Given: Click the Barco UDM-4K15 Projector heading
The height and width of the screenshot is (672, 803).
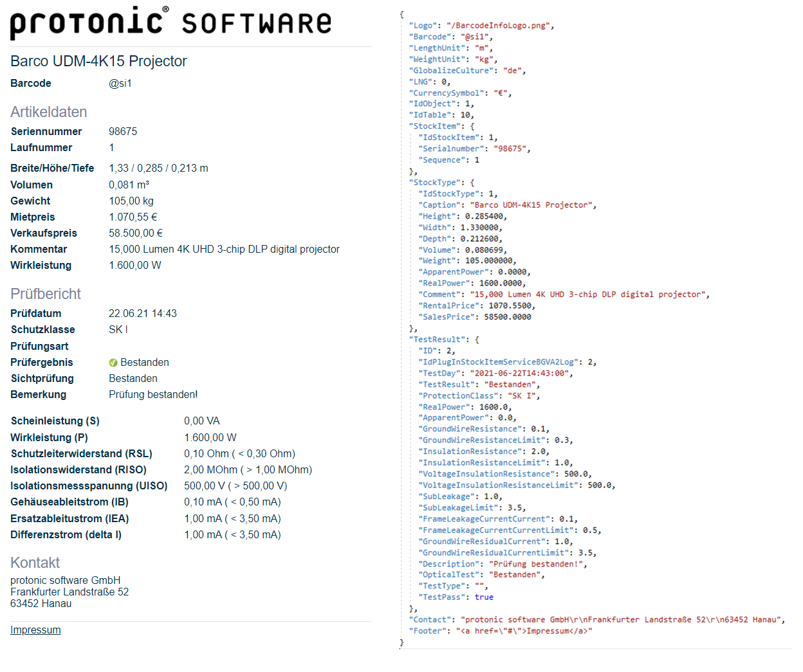Looking at the screenshot, I should coord(98,61).
